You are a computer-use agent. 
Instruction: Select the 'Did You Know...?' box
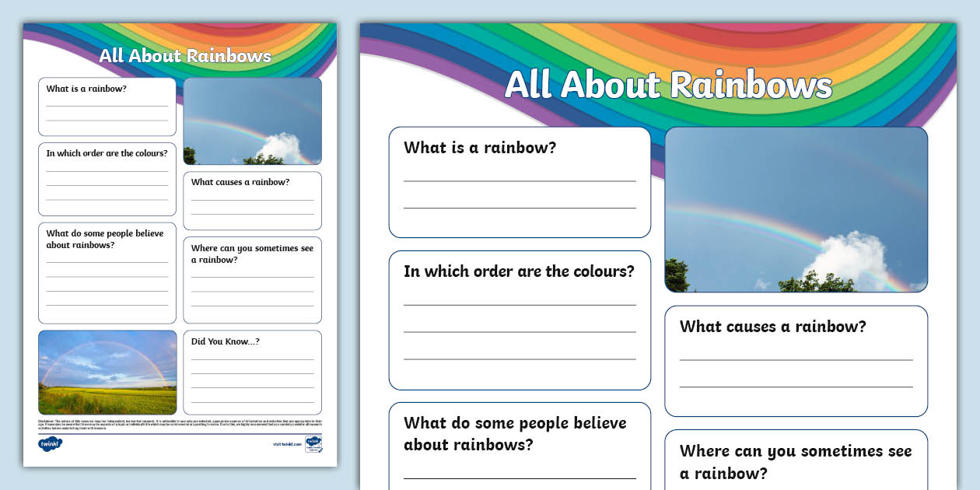pos(252,372)
